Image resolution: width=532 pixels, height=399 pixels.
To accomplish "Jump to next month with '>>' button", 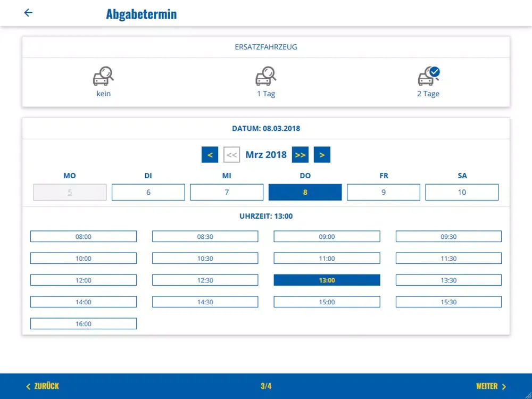I will [x=300, y=155].
